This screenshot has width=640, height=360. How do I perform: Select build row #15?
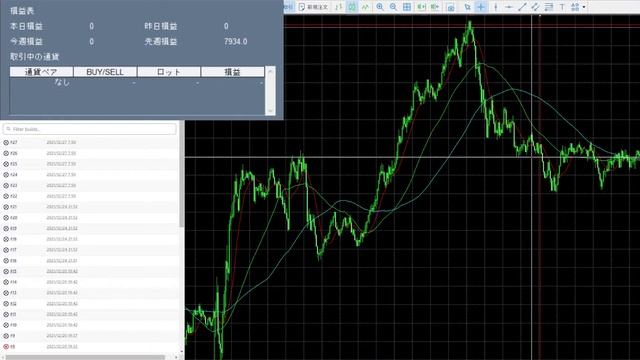point(90,271)
